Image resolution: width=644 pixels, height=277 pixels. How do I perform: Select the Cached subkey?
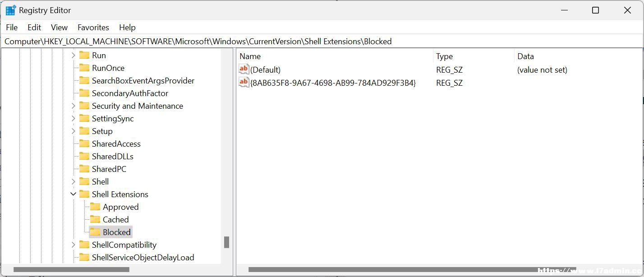115,220
